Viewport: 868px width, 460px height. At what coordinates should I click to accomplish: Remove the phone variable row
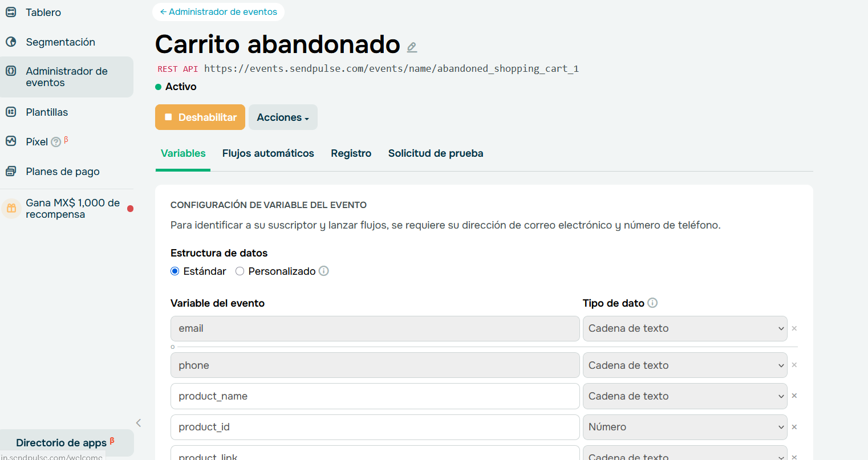point(794,365)
